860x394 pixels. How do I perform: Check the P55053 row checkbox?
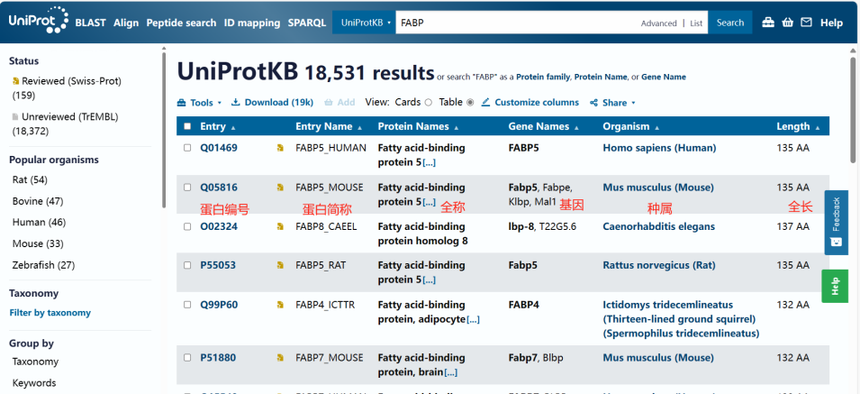point(188,266)
